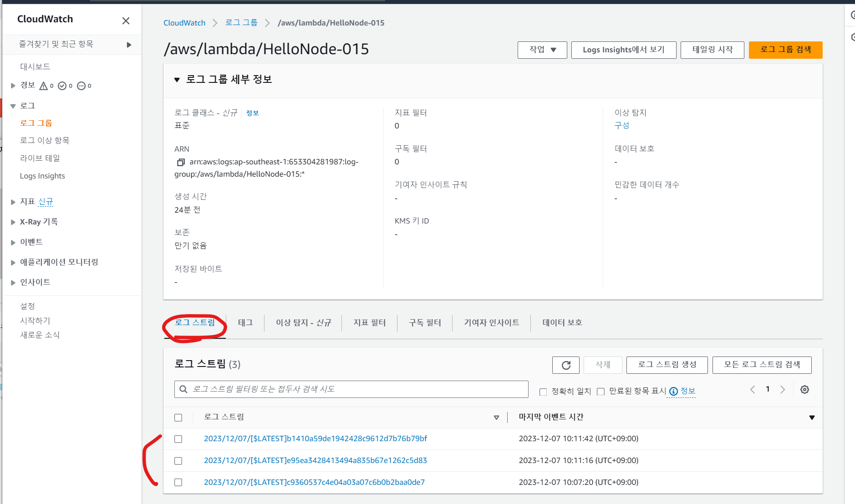855x504 pixels.
Task: Expand the 인사이트 sidebar section
Action: 13,282
